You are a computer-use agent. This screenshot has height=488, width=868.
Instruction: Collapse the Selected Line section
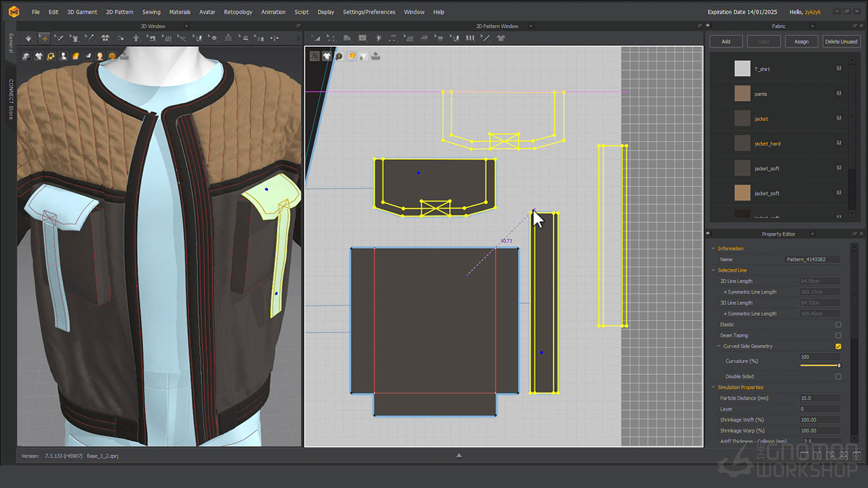[x=713, y=270]
